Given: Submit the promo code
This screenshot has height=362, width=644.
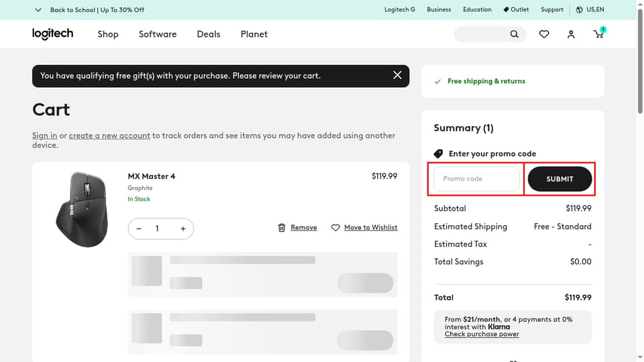Looking at the screenshot, I should [559, 179].
